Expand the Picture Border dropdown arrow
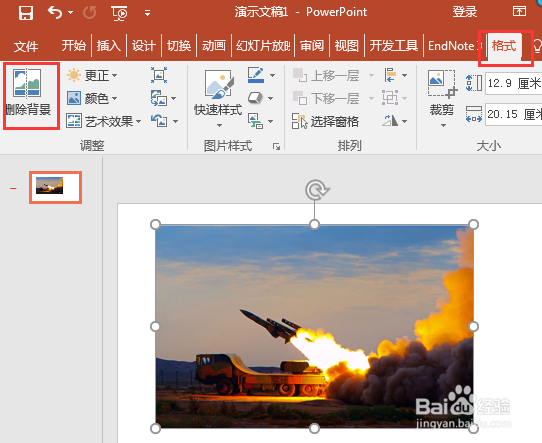The height and width of the screenshot is (443, 542). point(272,75)
